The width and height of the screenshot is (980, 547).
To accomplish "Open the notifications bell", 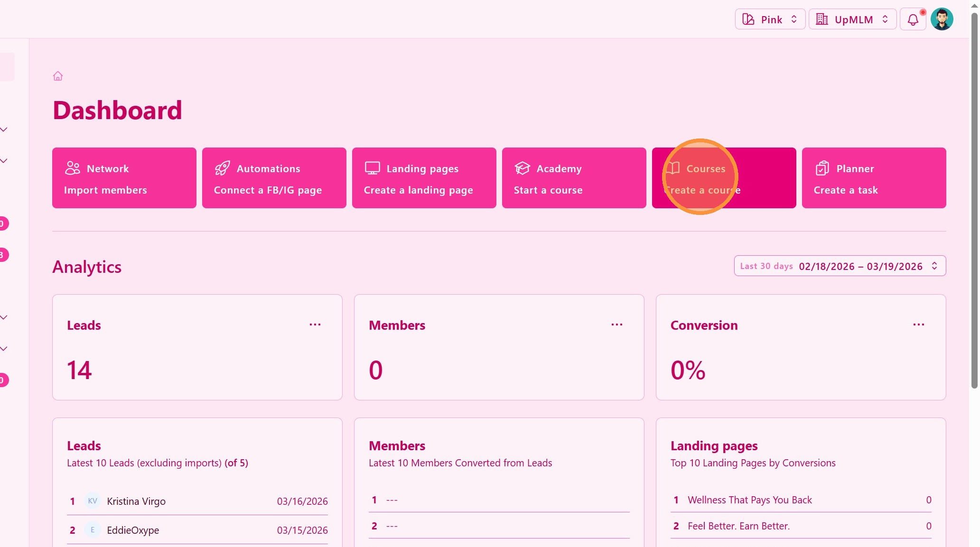I will [913, 19].
